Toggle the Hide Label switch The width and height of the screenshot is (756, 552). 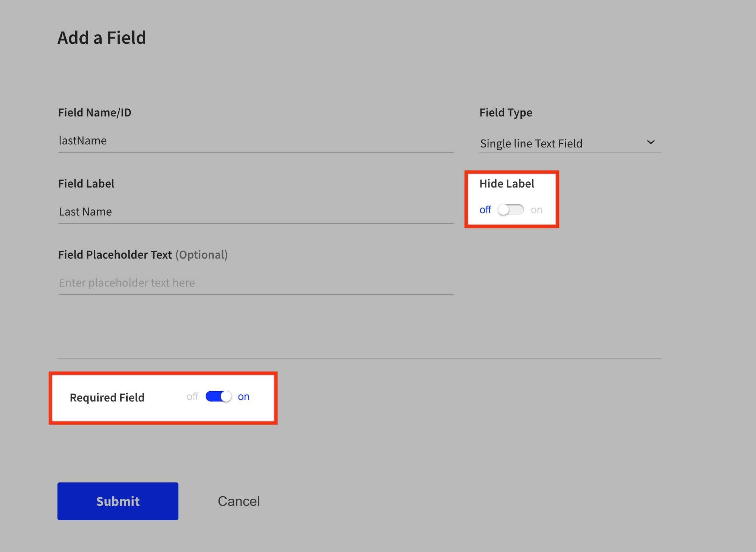(511, 209)
